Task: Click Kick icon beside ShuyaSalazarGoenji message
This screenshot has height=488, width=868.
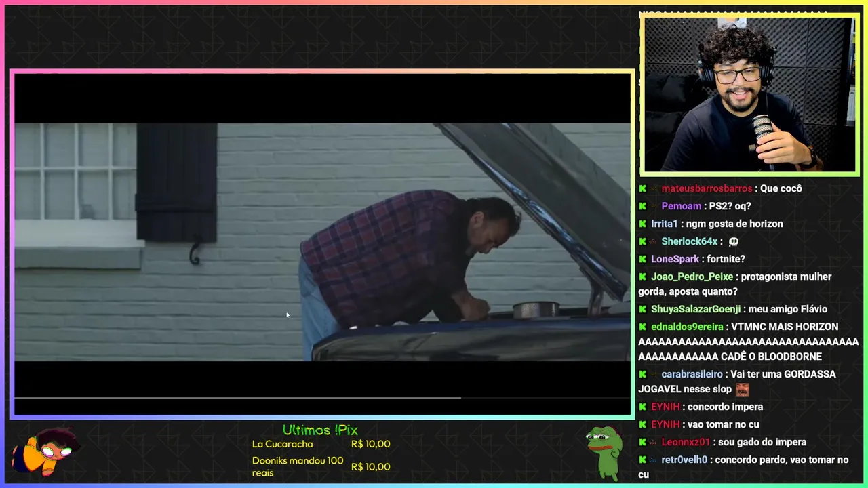Action: coord(642,309)
